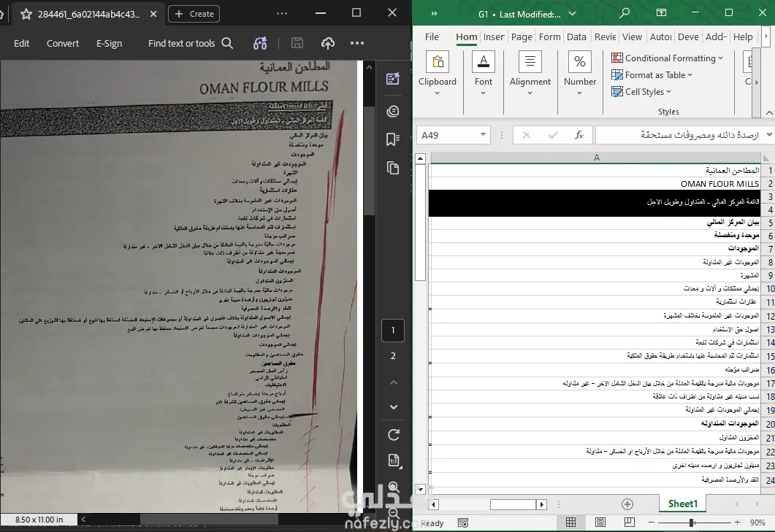Open the Edit menu in Acrobat
775x532 pixels.
(21, 44)
